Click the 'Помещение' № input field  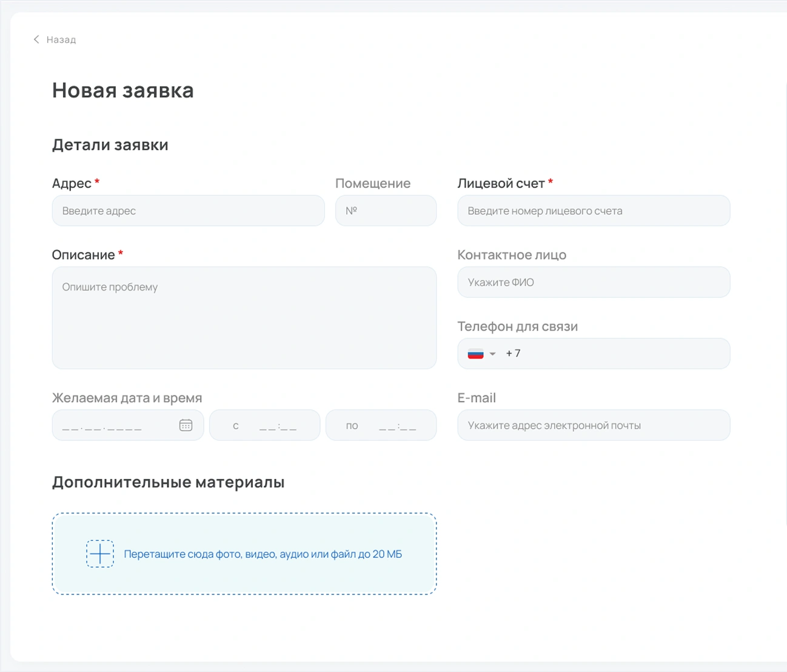point(386,210)
